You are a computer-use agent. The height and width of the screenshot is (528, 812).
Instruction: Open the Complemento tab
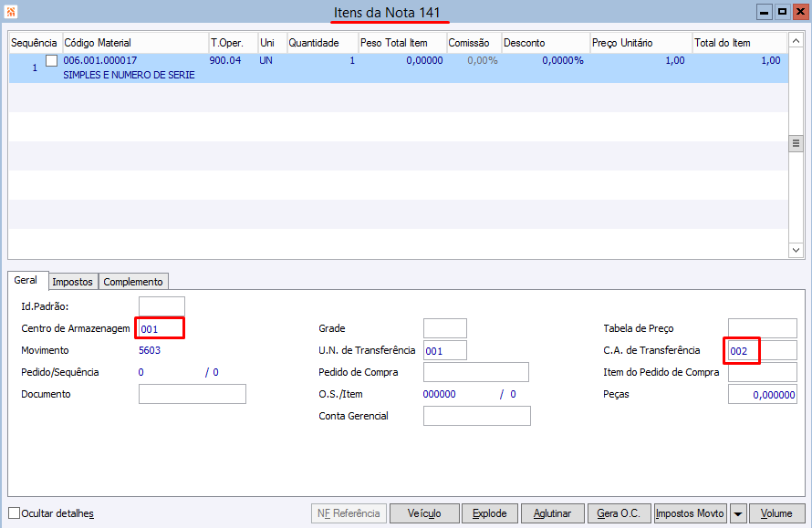pos(133,282)
